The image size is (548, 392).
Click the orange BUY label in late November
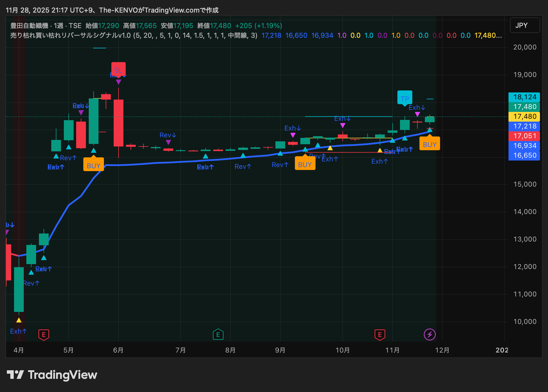[429, 144]
